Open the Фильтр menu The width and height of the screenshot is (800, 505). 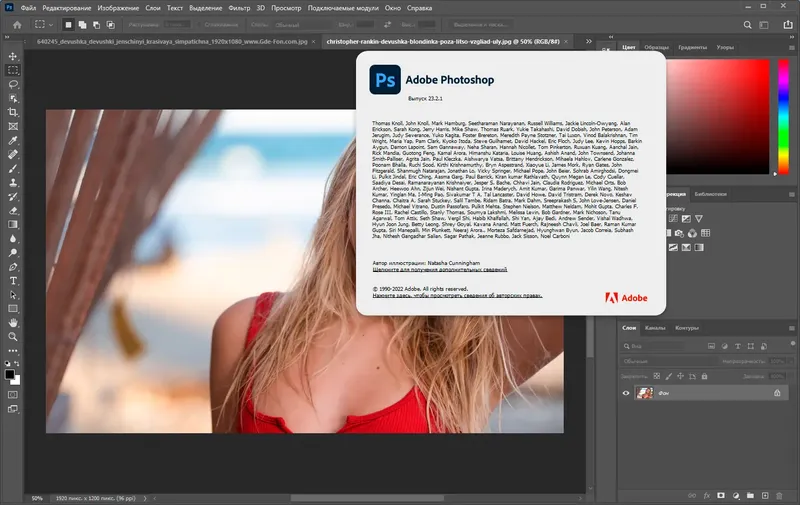[239, 8]
